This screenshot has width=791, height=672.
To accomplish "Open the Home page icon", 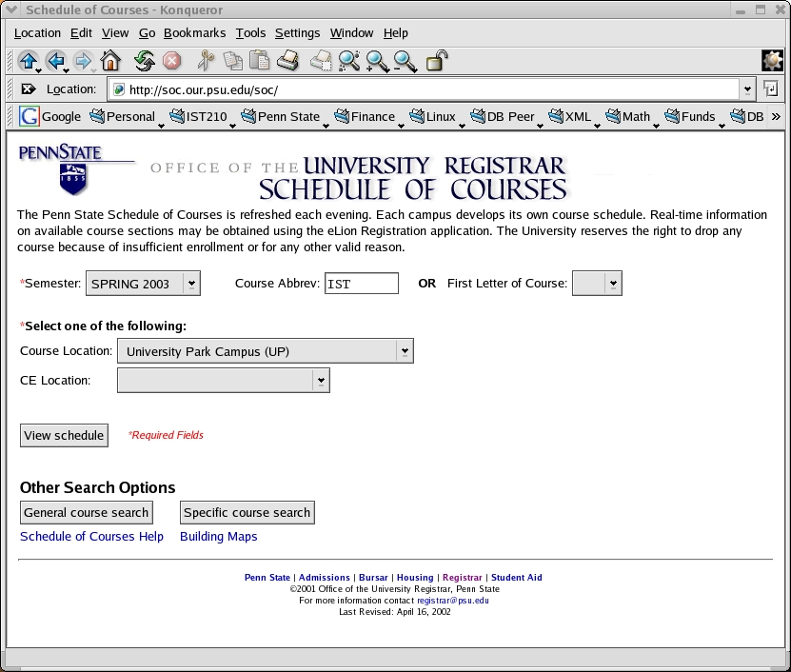I will click(x=110, y=61).
